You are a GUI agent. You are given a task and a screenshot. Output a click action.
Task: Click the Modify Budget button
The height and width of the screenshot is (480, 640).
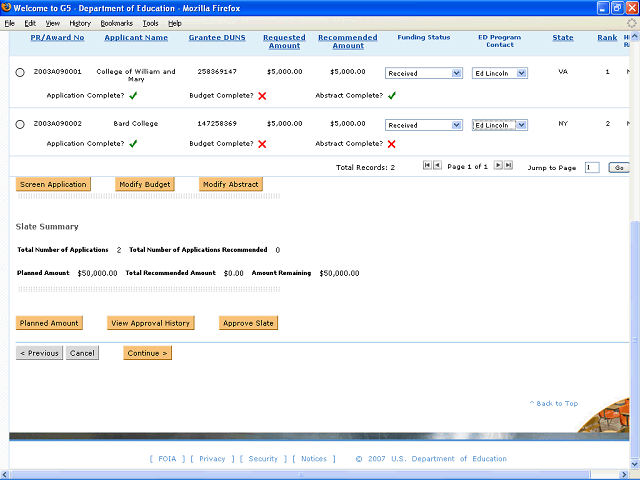[145, 184]
